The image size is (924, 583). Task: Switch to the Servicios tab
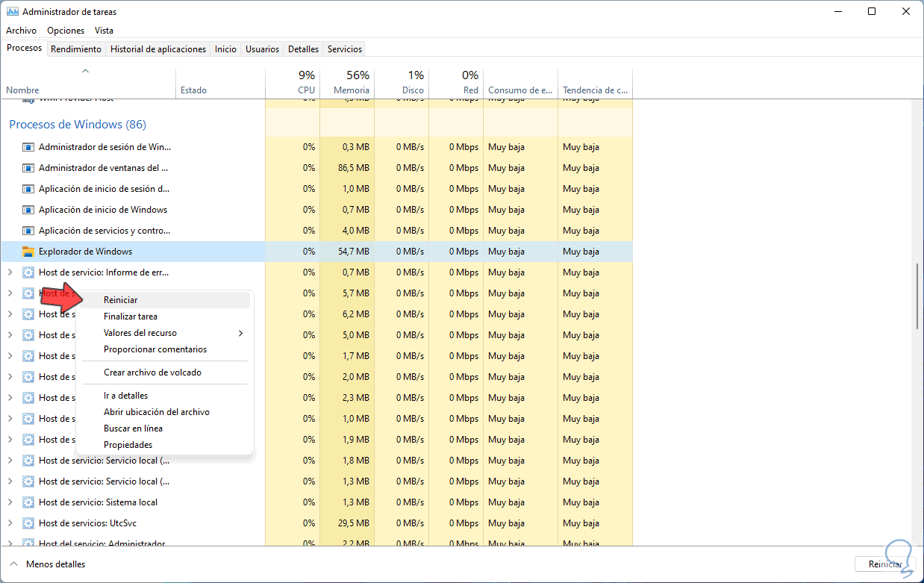pos(345,49)
